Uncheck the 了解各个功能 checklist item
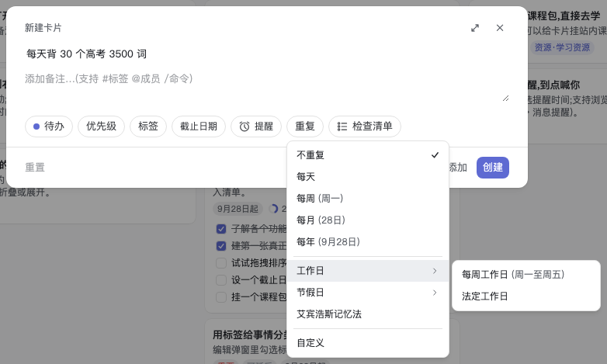 (x=221, y=229)
